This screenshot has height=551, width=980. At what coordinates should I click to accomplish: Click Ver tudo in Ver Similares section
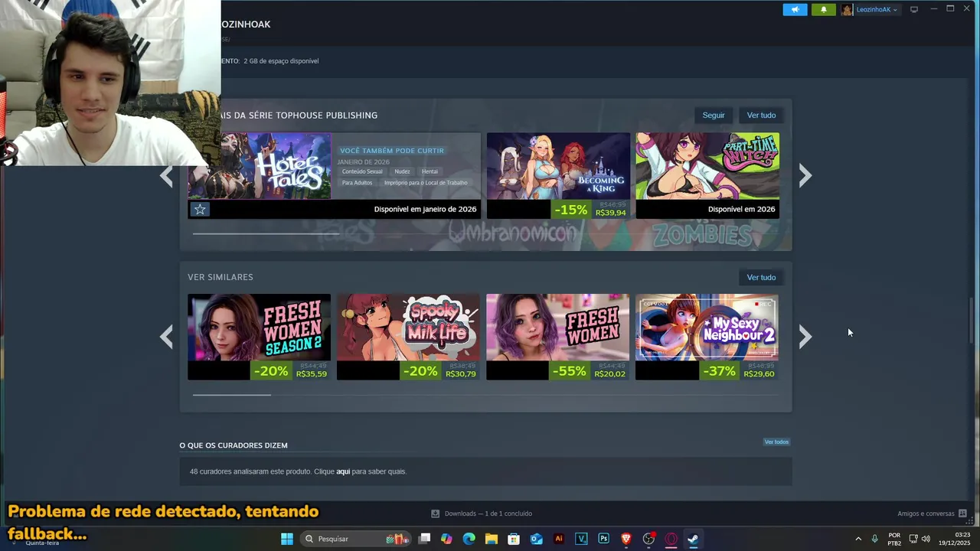click(x=761, y=277)
